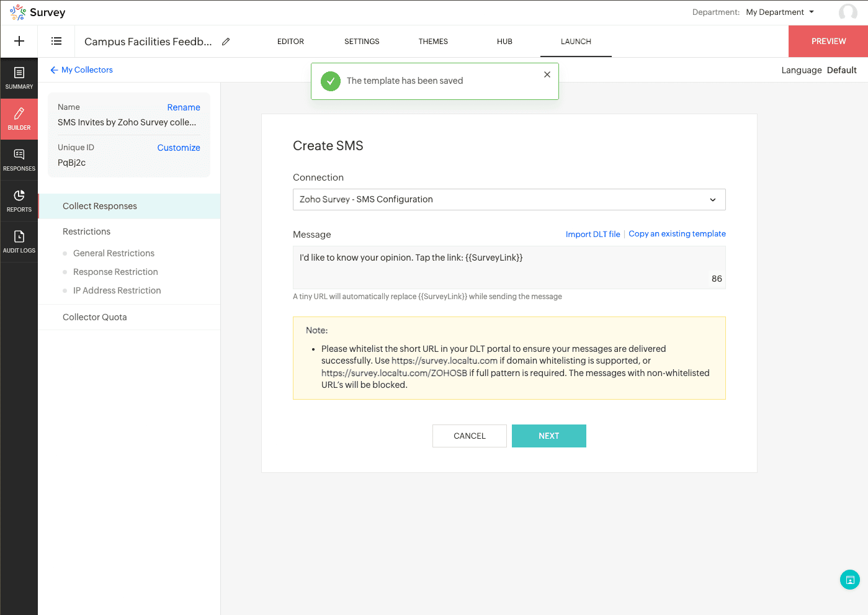The image size is (868, 615).
Task: Expand the Connection dropdown
Action: (x=509, y=200)
